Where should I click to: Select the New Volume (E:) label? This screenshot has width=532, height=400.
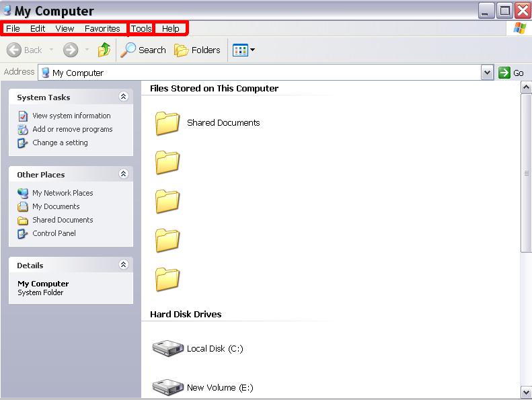click(220, 387)
